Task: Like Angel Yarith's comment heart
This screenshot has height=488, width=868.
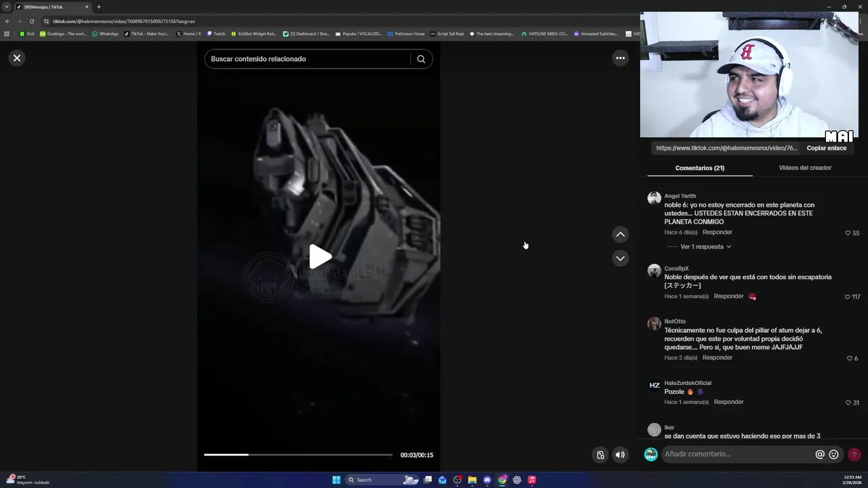Action: pos(848,233)
